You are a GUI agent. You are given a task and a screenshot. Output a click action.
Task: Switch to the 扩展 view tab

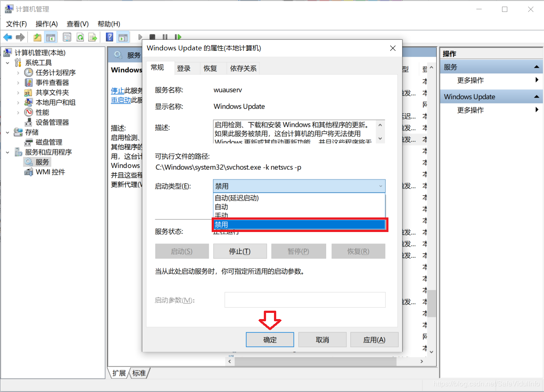click(119, 373)
